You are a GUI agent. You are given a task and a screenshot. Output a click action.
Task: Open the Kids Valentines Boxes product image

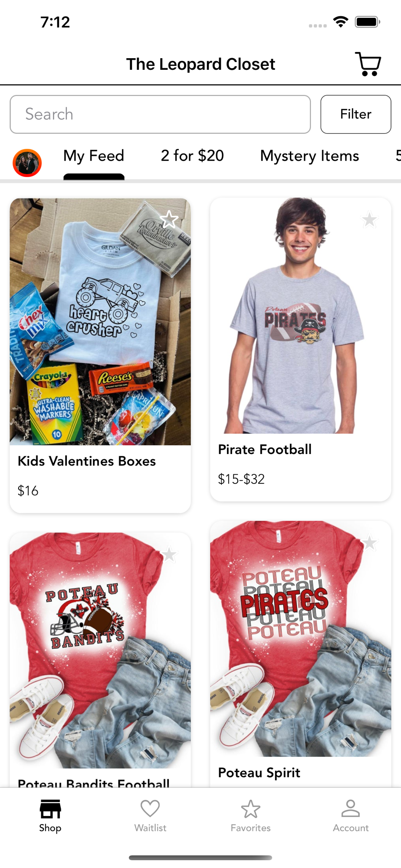100,322
